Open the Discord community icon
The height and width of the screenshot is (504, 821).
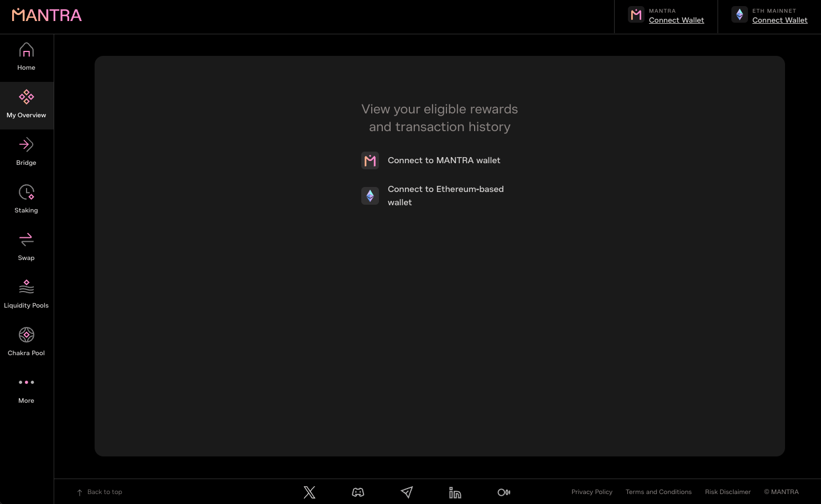pyautogui.click(x=358, y=492)
